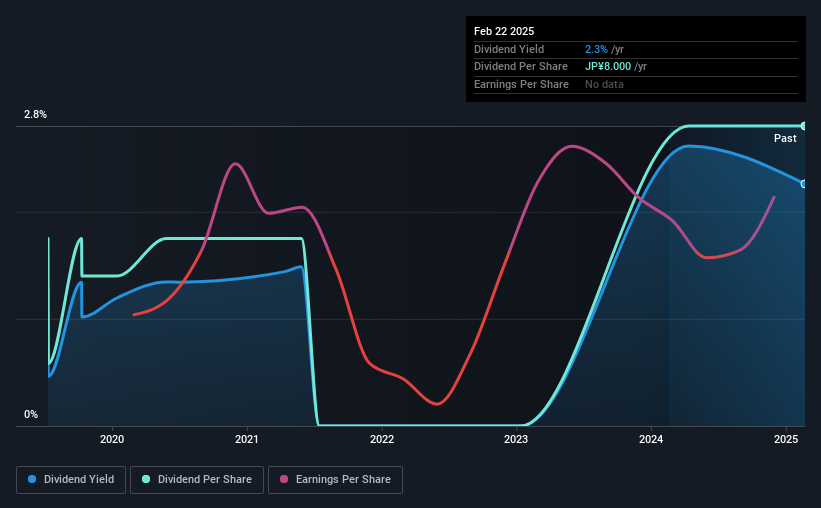Click the 2024 x-axis label

point(651,439)
